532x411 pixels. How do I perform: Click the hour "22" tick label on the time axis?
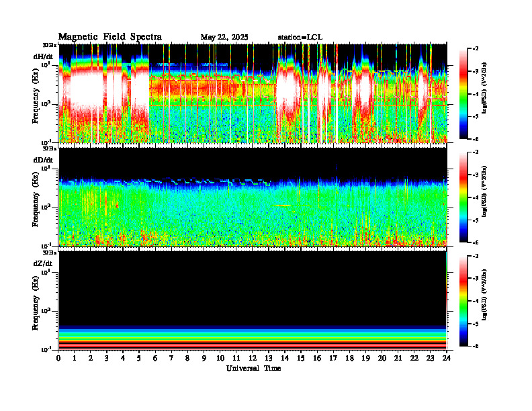point(414,358)
